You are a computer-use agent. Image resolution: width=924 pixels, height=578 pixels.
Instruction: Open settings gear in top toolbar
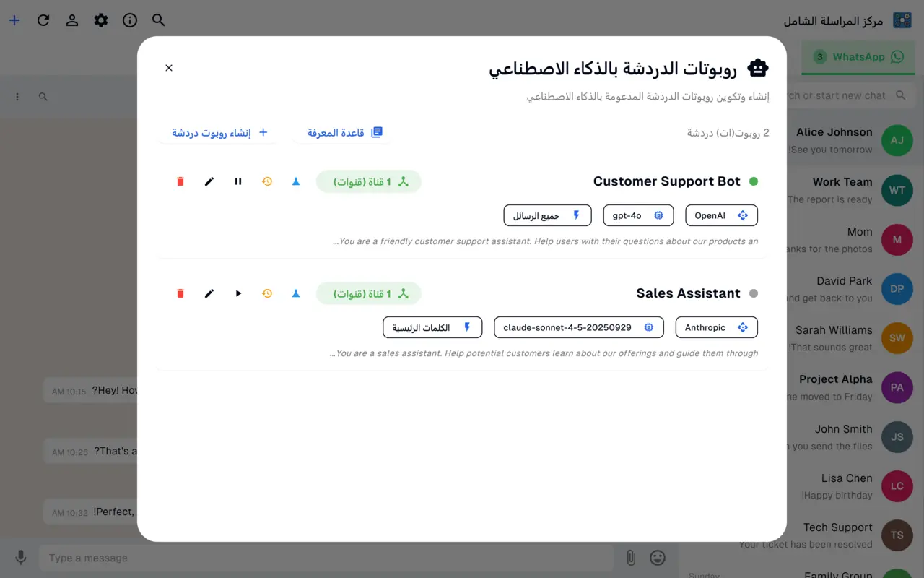[x=101, y=20]
